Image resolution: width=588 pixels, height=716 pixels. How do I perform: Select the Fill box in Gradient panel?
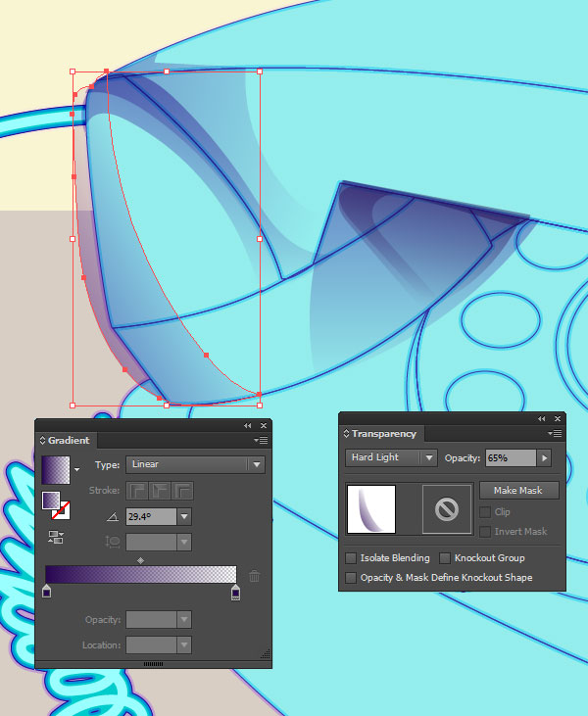pyautogui.click(x=51, y=501)
